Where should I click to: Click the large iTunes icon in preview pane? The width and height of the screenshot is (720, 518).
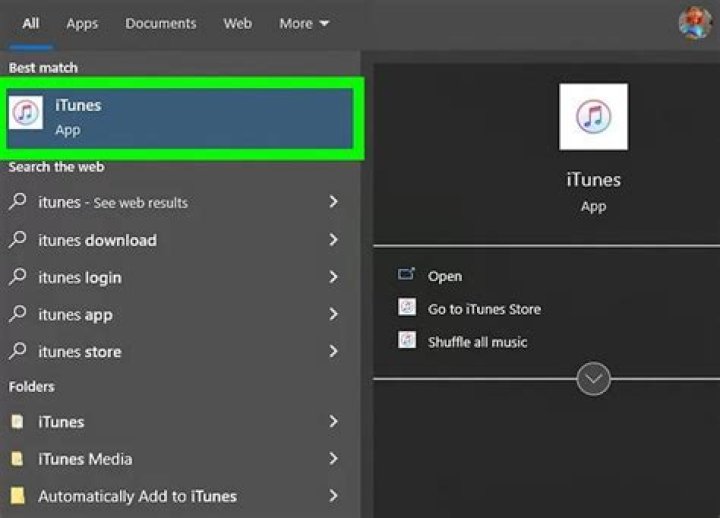pos(593,117)
